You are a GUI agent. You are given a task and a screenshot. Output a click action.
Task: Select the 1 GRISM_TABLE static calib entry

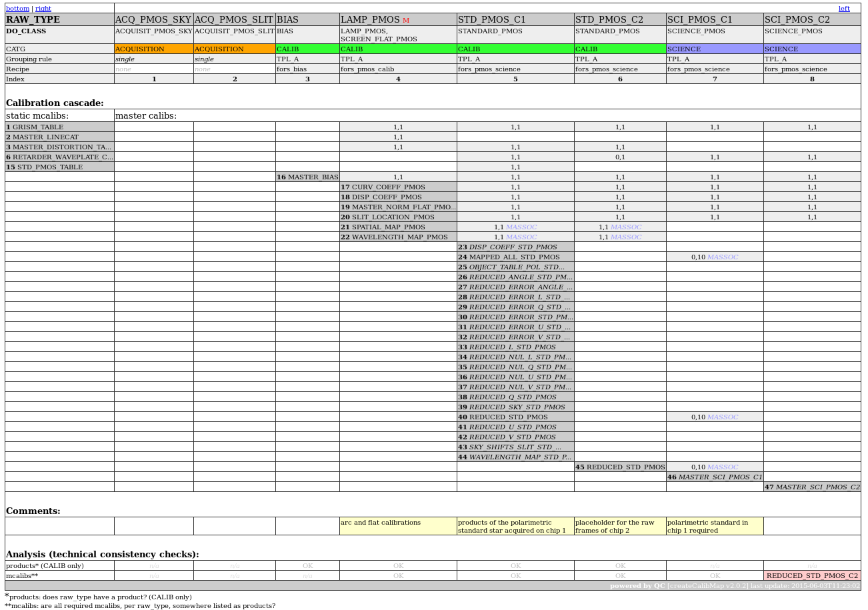point(59,127)
